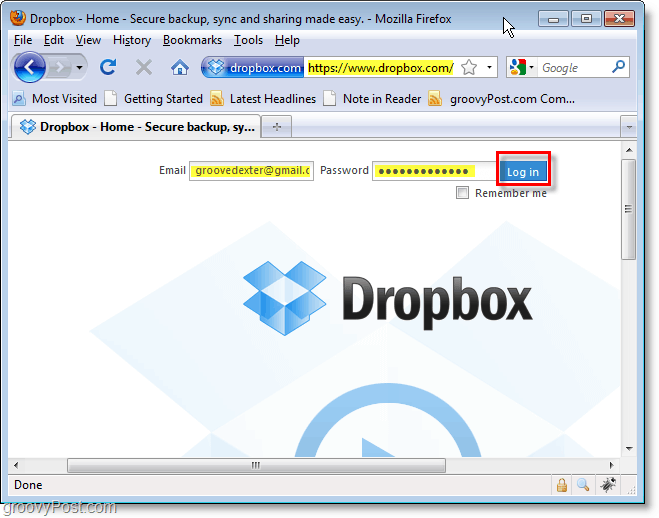Image resolution: width=659 pixels, height=518 pixels.
Task: Click the horizontal scrollbar thumb
Action: click(256, 465)
